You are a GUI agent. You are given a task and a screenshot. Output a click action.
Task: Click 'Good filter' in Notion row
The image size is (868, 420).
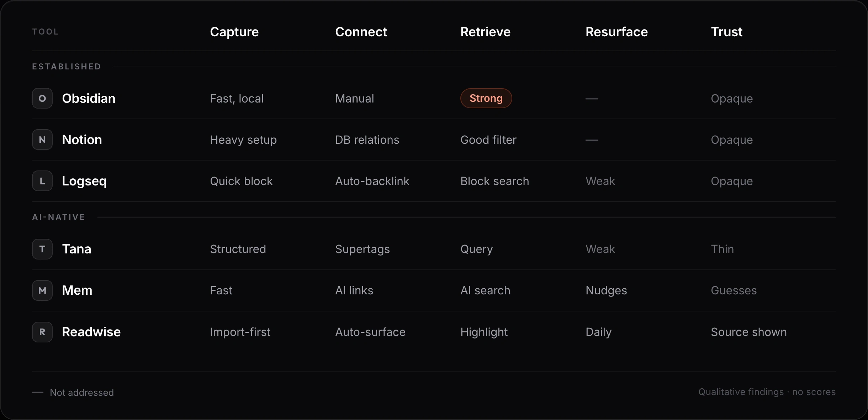[x=488, y=140]
